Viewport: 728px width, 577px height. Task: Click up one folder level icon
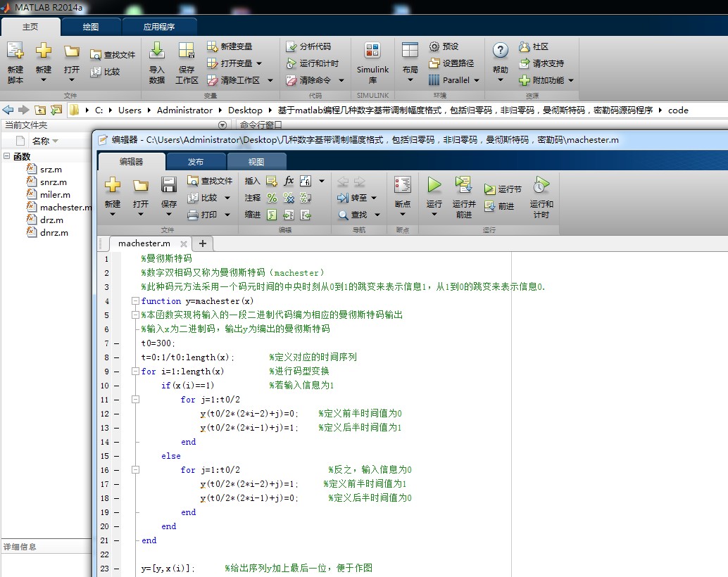[x=40, y=110]
